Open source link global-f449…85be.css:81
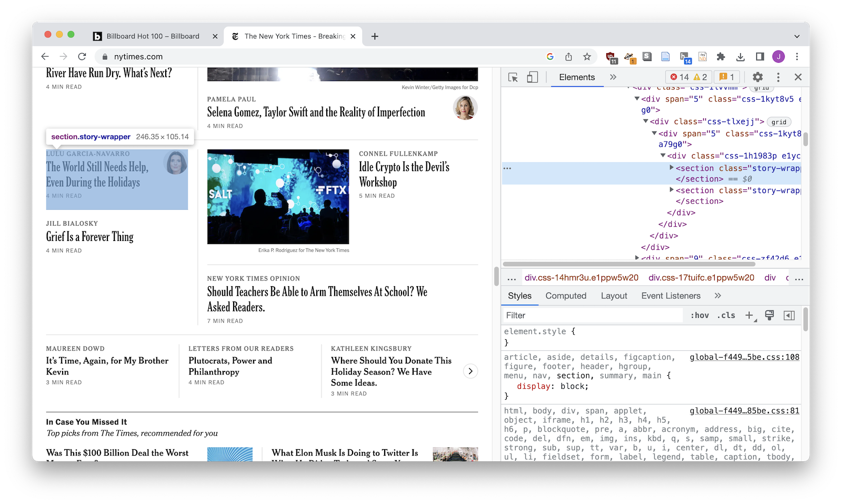 [745, 411]
